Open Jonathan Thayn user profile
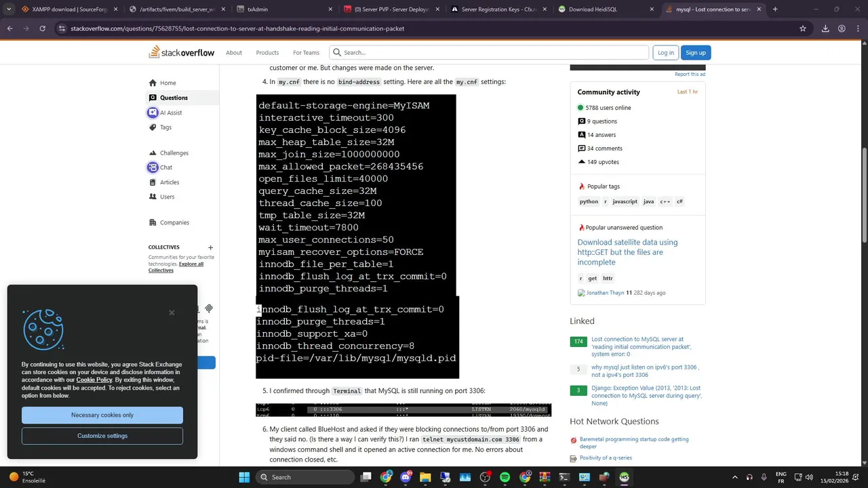Image resolution: width=868 pixels, height=488 pixels. coord(605,293)
